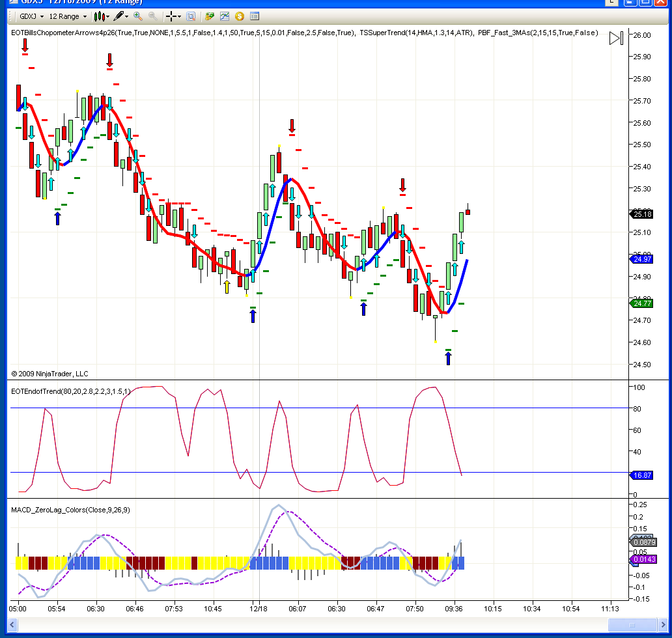Click the 12/18 date label on time axis
The image size is (672, 638).
click(258, 609)
